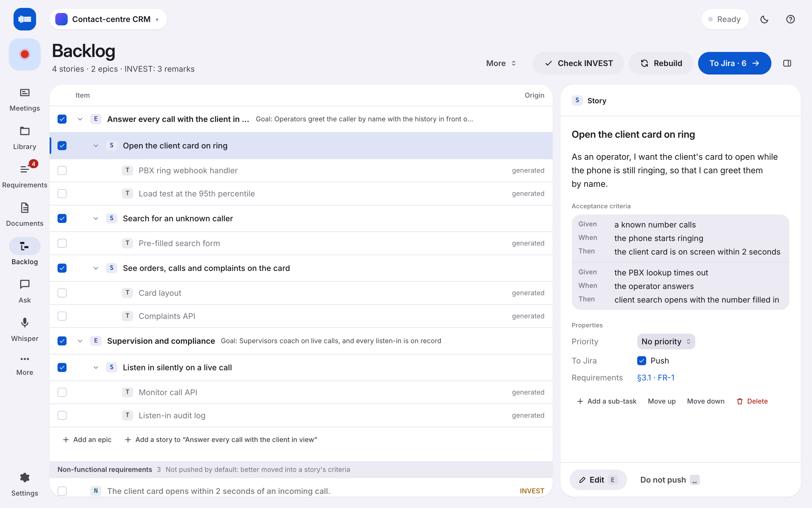Collapse Search for an unknown caller story

96,218
